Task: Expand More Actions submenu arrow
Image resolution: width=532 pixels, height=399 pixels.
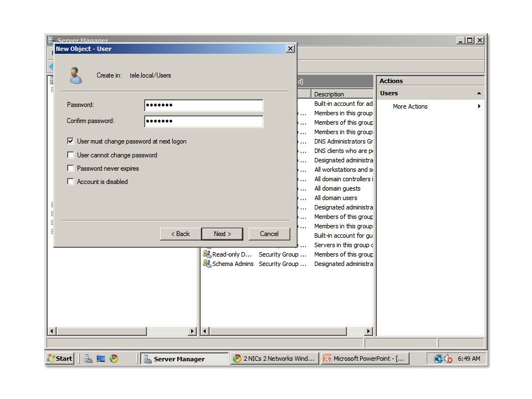Action: click(x=479, y=106)
